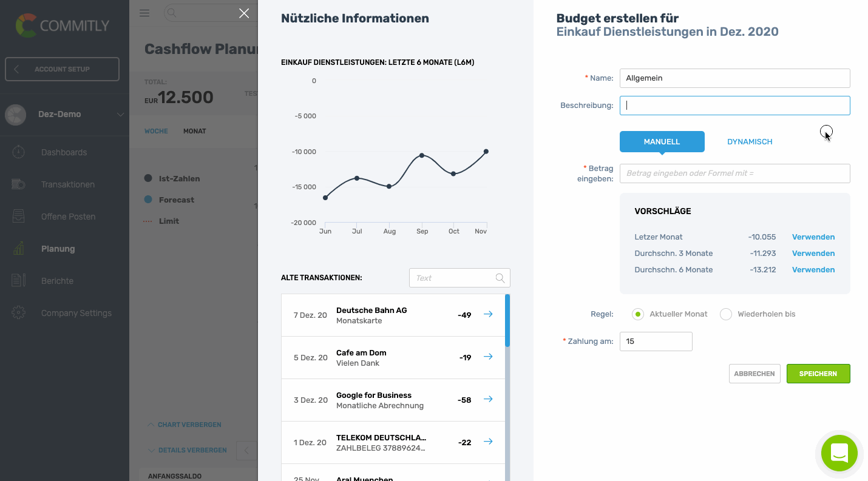Click the SPEICHERN button
Viewport: 868px width, 481px height.
tap(818, 374)
